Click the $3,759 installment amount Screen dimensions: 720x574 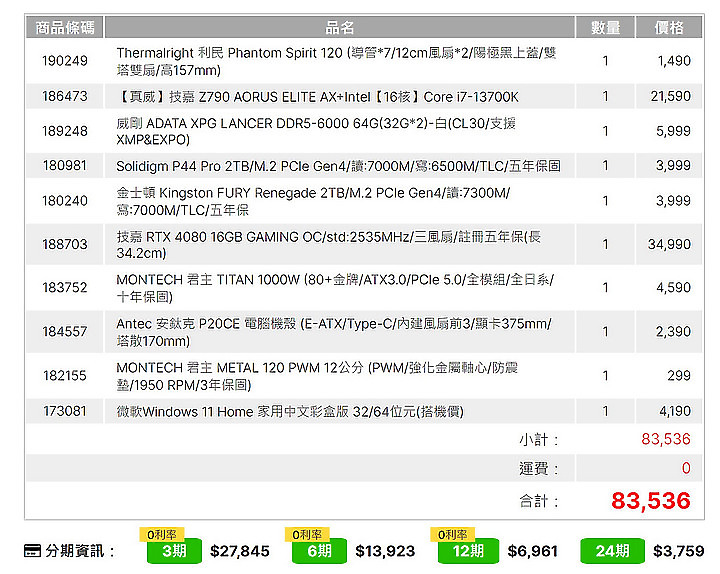point(679,551)
